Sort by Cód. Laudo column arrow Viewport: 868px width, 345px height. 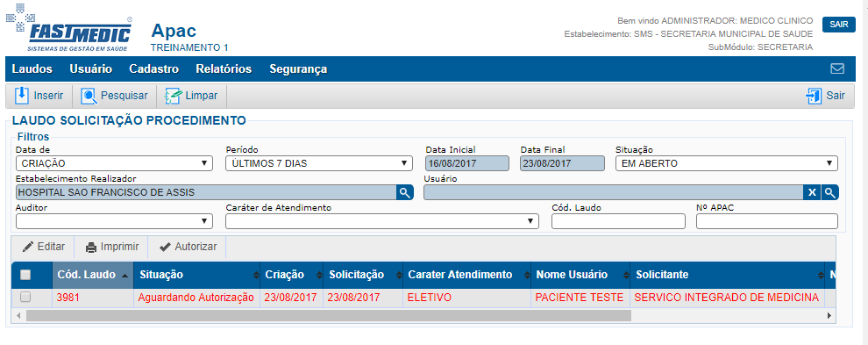point(125,275)
